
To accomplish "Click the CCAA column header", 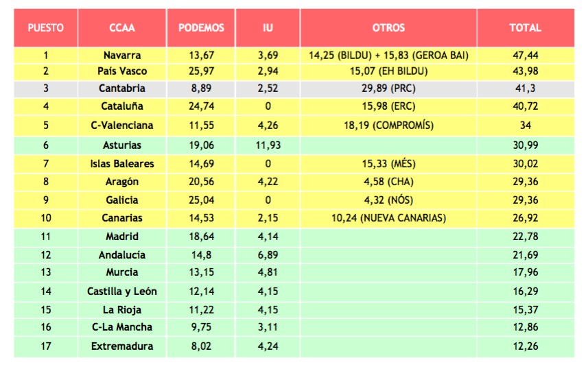I will 121,28.
